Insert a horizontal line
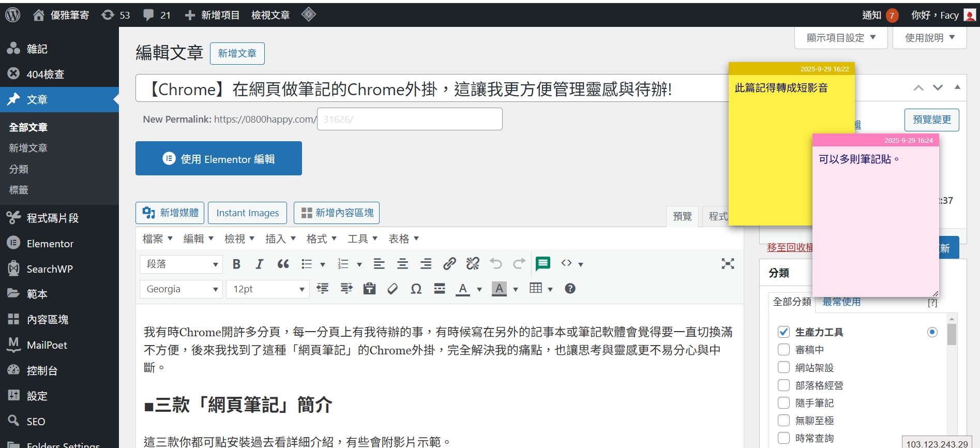 (440, 289)
